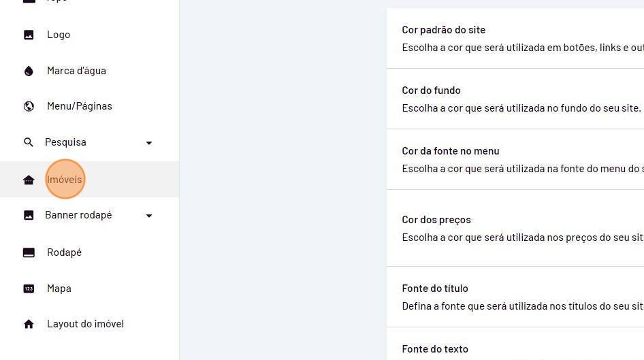The height and width of the screenshot is (360, 644).
Task: Select the Fonte do título setting row
Action: (515, 297)
